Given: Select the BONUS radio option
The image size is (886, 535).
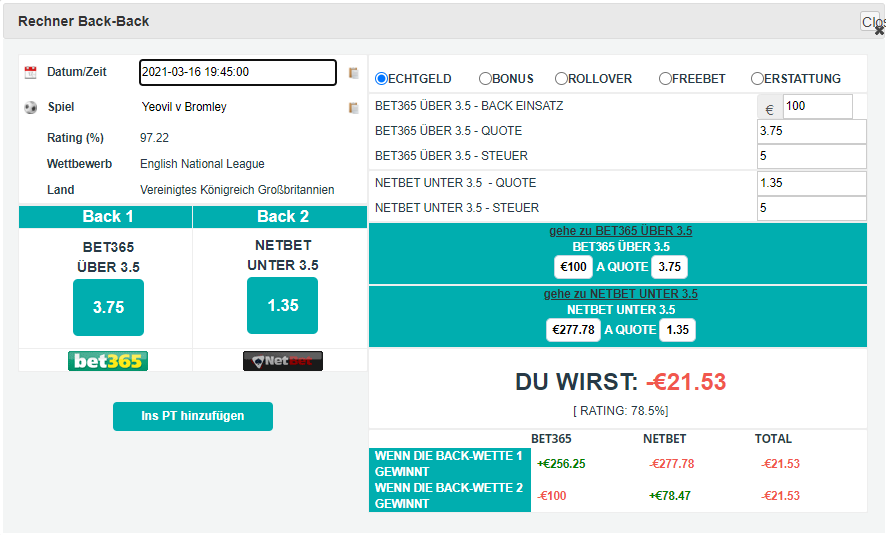Looking at the screenshot, I should (485, 79).
